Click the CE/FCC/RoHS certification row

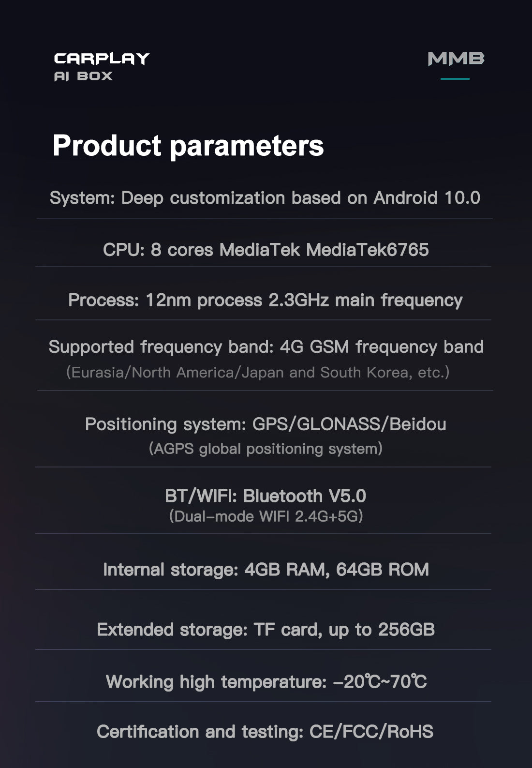click(x=265, y=732)
